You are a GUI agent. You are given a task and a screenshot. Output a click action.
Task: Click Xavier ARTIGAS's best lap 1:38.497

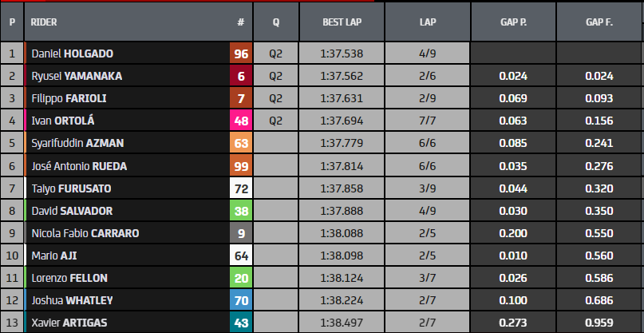pyautogui.click(x=342, y=323)
